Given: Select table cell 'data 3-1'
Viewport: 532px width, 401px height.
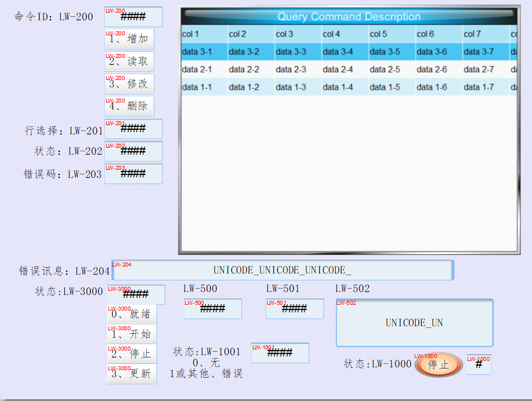Looking at the screenshot, I should [204, 52].
